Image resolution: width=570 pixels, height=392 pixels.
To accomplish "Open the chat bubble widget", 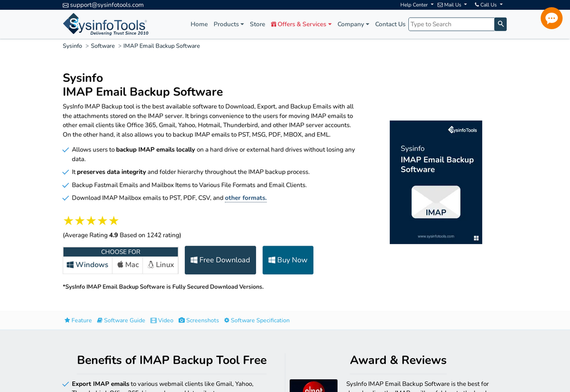I will (x=551, y=18).
